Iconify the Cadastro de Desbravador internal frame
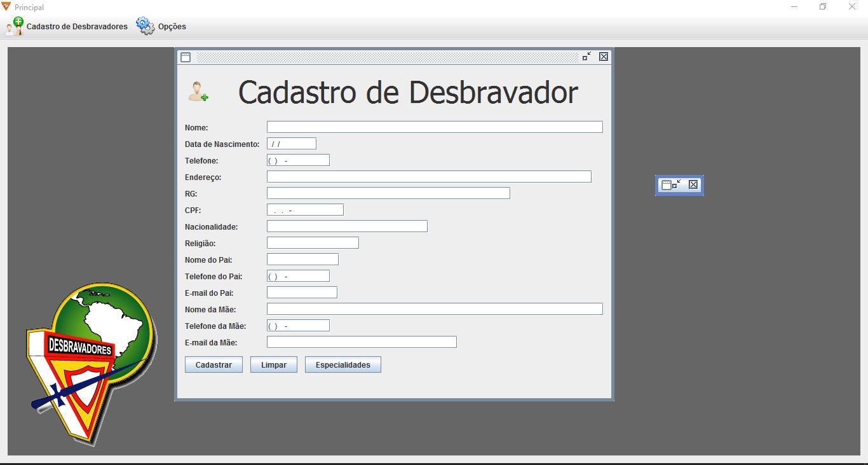Screen dimensions: 868x465 [x=587, y=57]
